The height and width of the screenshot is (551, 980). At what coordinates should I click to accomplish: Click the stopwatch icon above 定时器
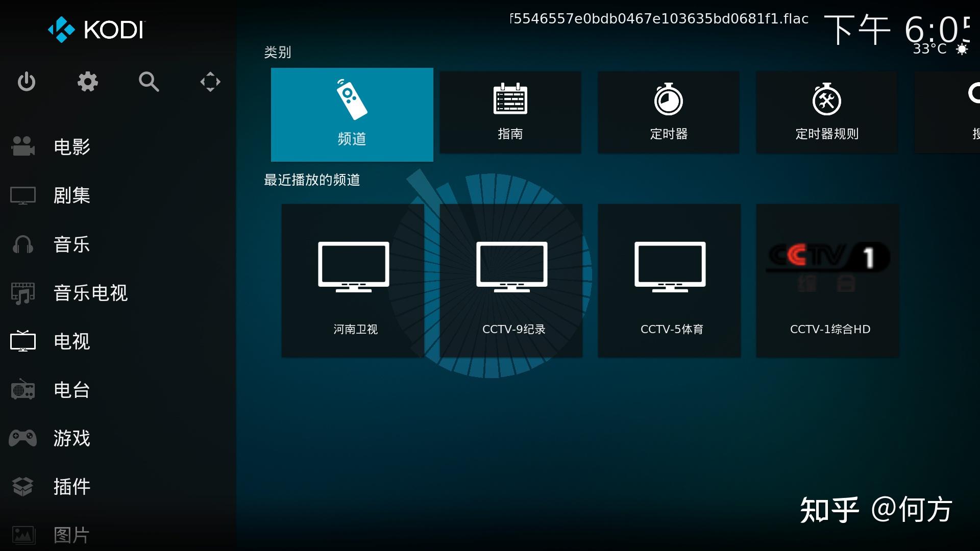pos(669,99)
